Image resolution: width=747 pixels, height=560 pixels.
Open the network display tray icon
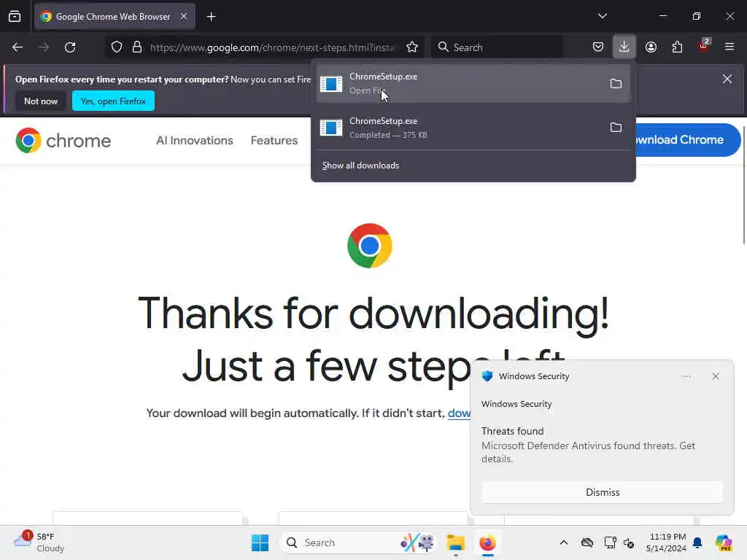610,542
